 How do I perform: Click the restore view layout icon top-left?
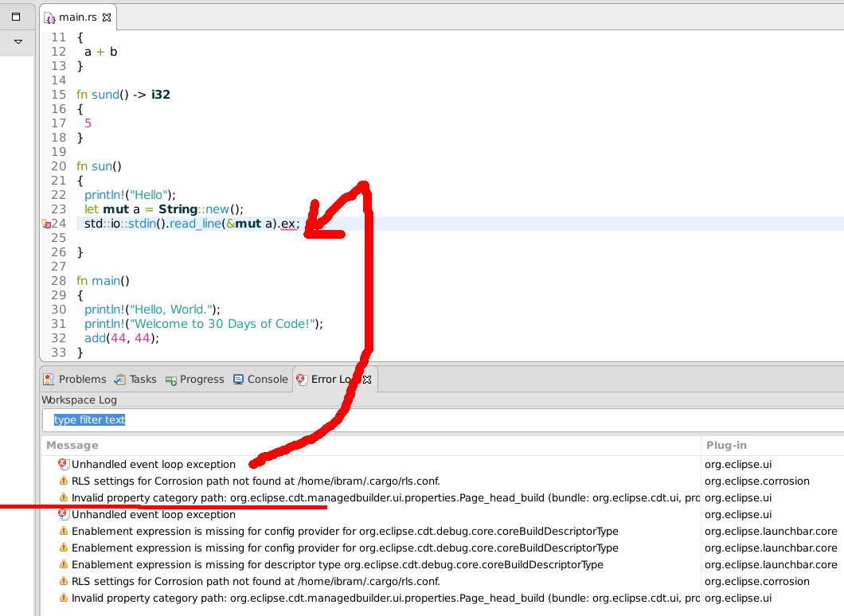pyautogui.click(x=17, y=15)
